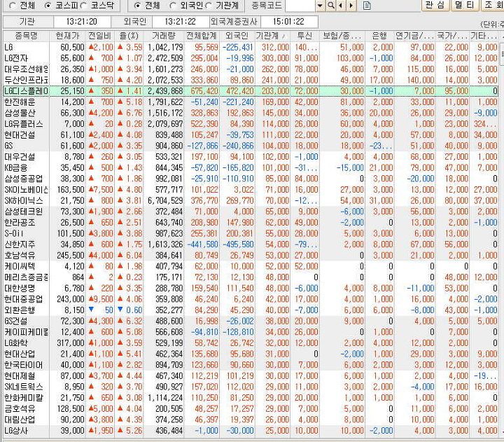Select the 삼성물산 stock name
Screen dimensions: 504x442
coord(20,113)
